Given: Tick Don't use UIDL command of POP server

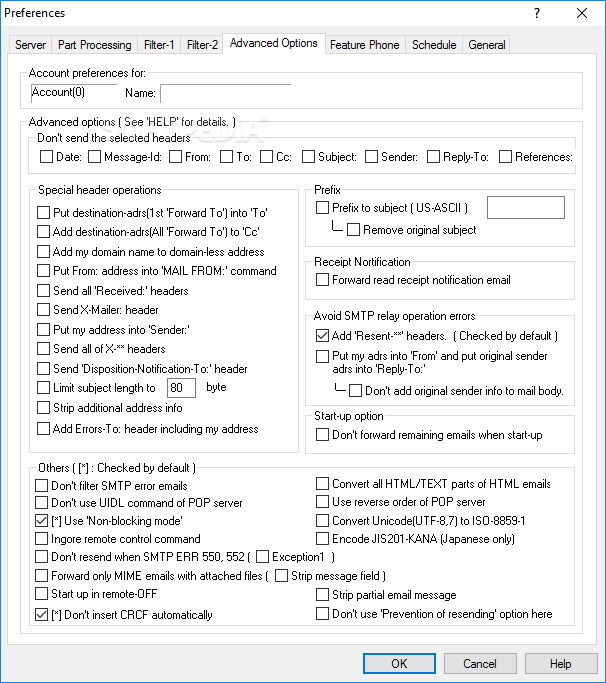Looking at the screenshot, I should (x=41, y=503).
